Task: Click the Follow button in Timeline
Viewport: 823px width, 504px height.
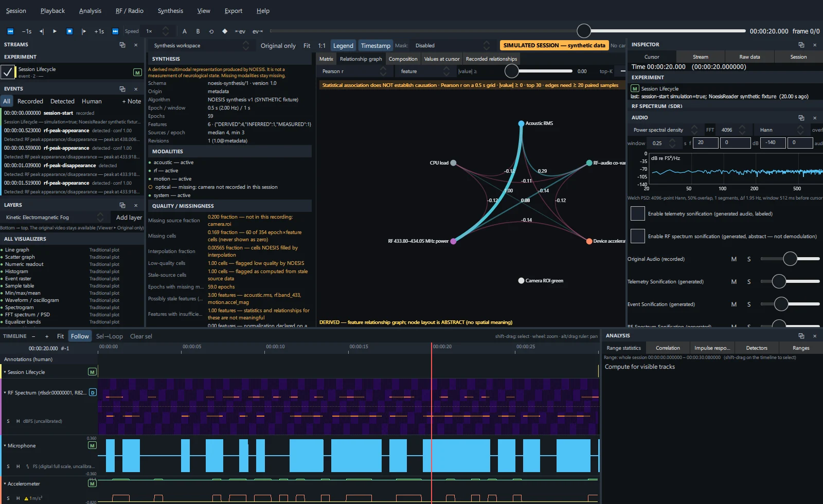Action: pos(80,336)
